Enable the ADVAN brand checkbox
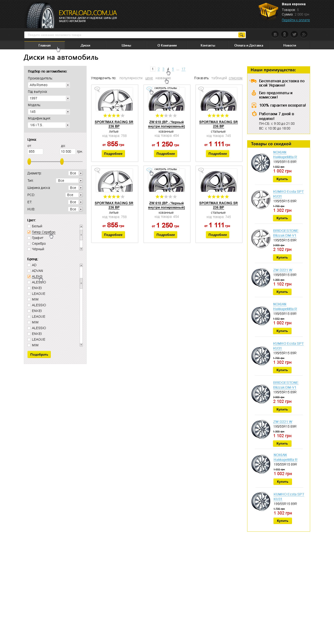The width and height of the screenshot is (334, 644). pyautogui.click(x=29, y=271)
